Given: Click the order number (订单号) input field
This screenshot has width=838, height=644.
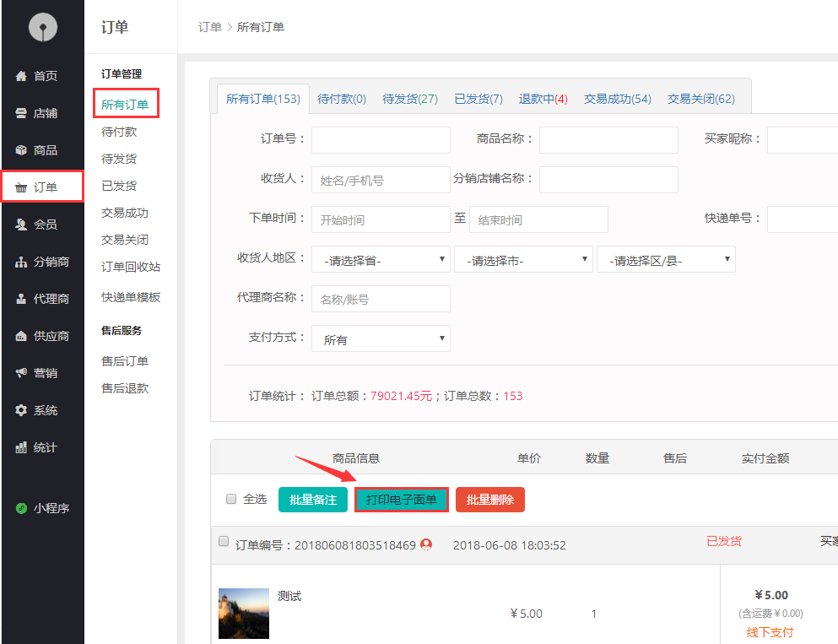Looking at the screenshot, I should click(x=381, y=140).
